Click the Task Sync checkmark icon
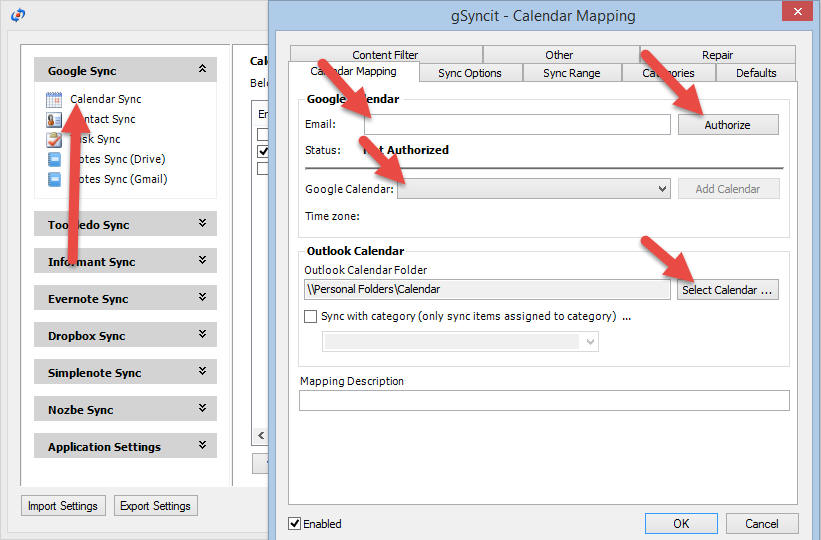The image size is (821, 540). point(53,140)
